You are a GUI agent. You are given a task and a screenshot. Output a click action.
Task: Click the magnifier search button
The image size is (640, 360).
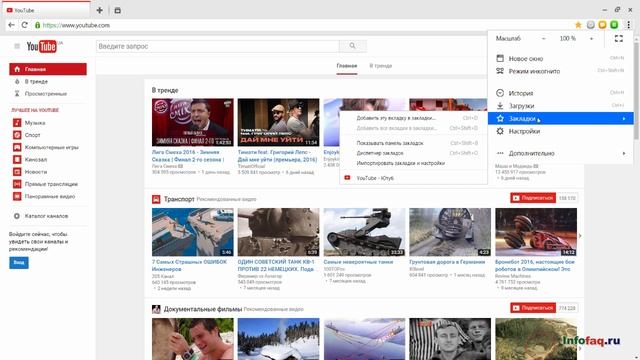point(353,46)
